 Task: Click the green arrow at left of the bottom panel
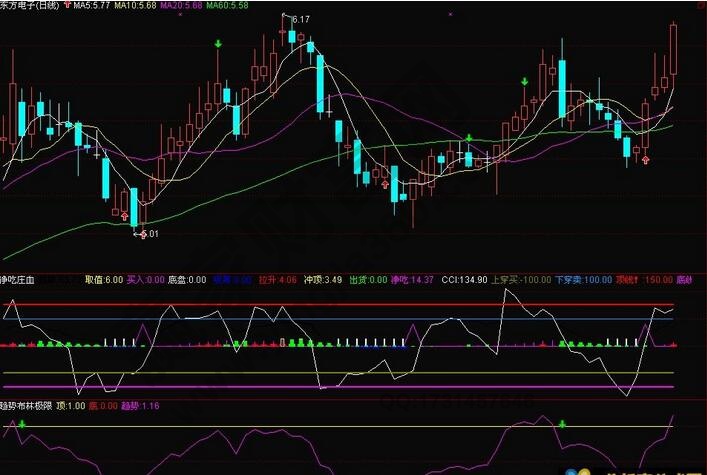coord(22,425)
